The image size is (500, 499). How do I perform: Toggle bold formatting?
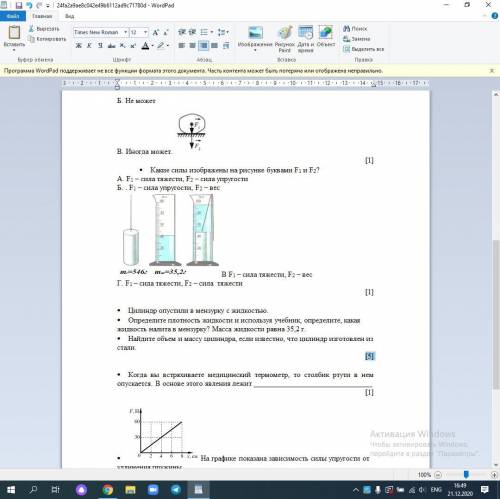coord(79,46)
